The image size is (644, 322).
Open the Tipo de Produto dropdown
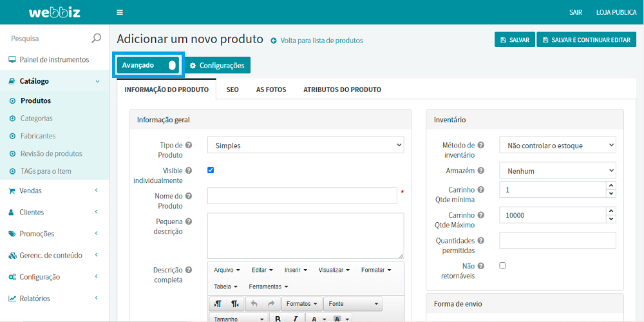[x=305, y=146]
